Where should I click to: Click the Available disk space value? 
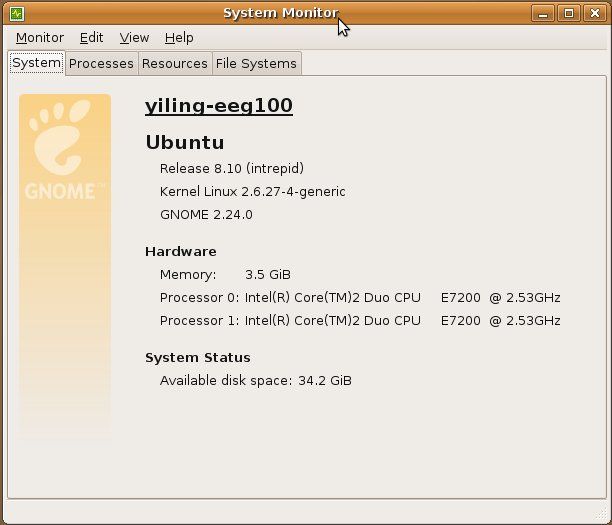coord(325,380)
